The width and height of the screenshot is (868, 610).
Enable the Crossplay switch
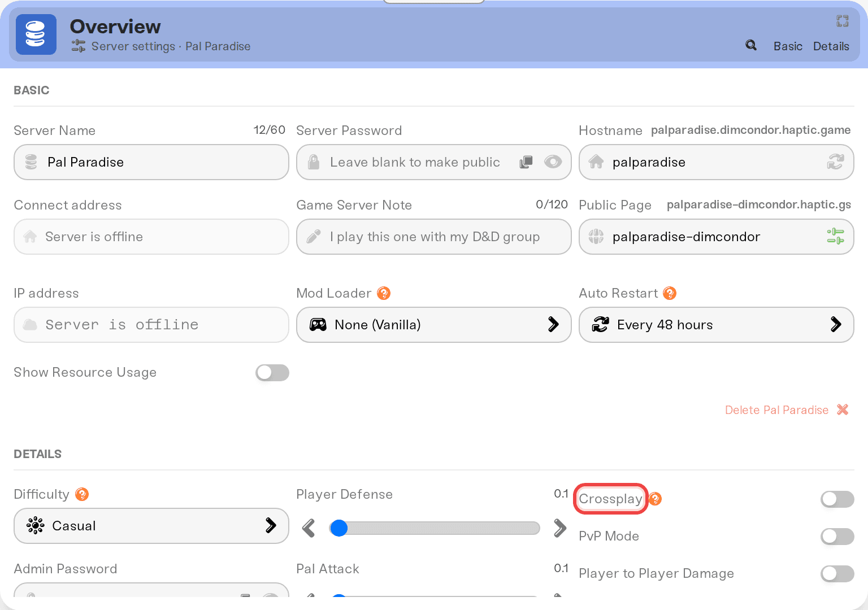pos(837,499)
